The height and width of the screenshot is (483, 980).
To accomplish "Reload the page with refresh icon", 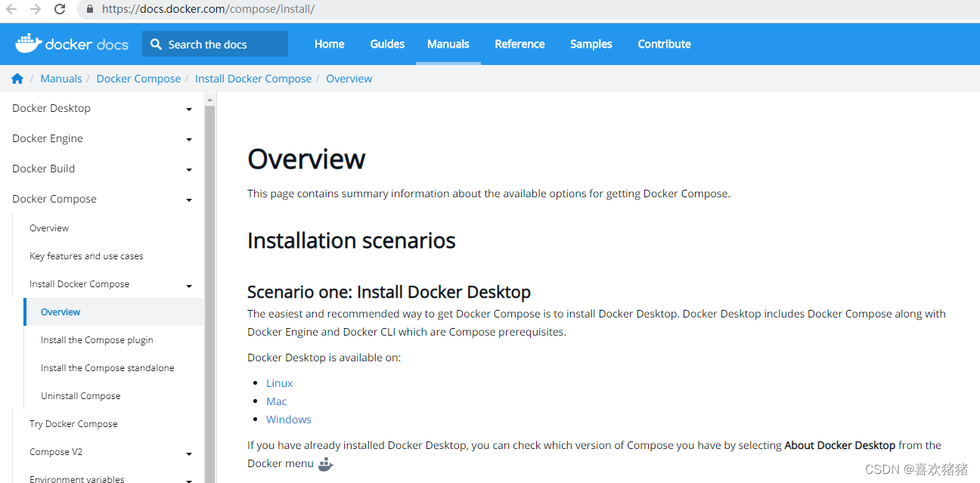I will 60,10.
